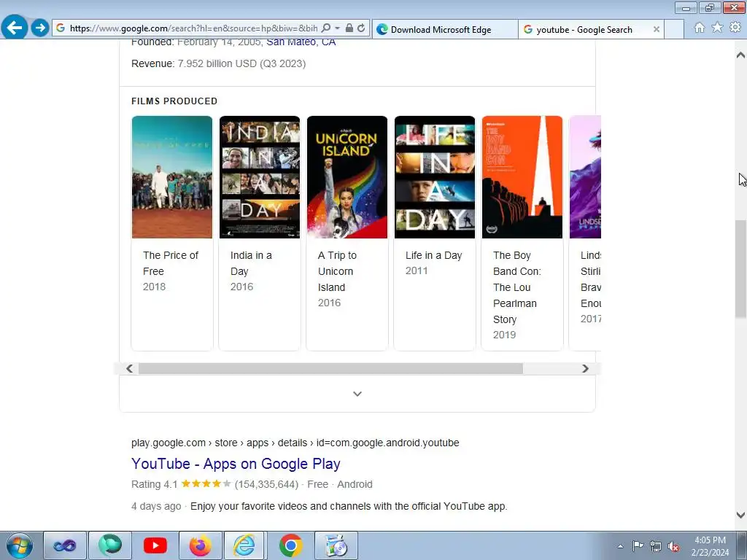The image size is (747, 560).
Task: Click the security lock icon in address bar
Action: coord(349,28)
